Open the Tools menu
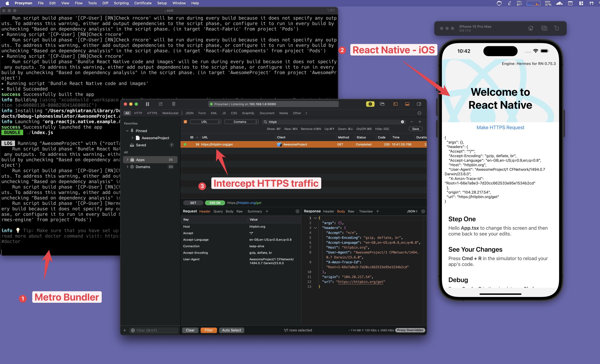The height and width of the screenshot is (364, 600). coord(92,3)
